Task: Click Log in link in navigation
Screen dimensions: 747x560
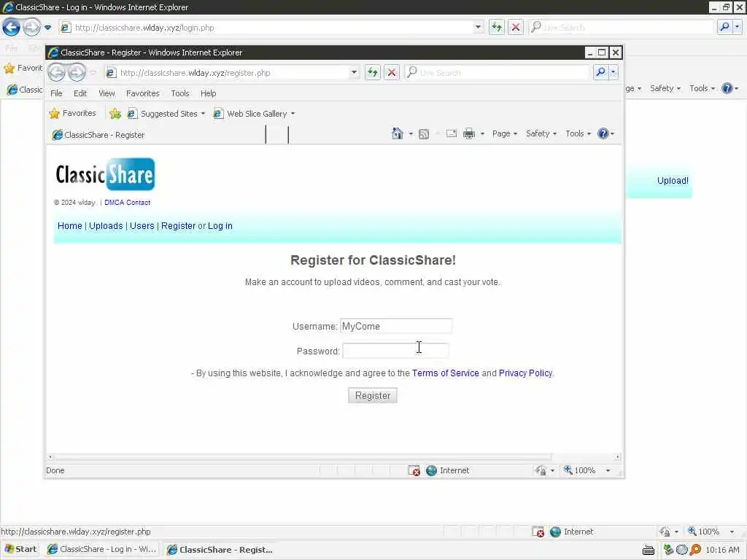Action: point(220,226)
